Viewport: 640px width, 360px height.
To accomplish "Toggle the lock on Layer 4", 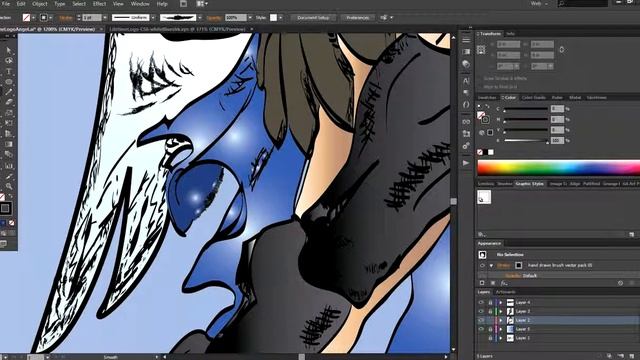I will point(490,302).
